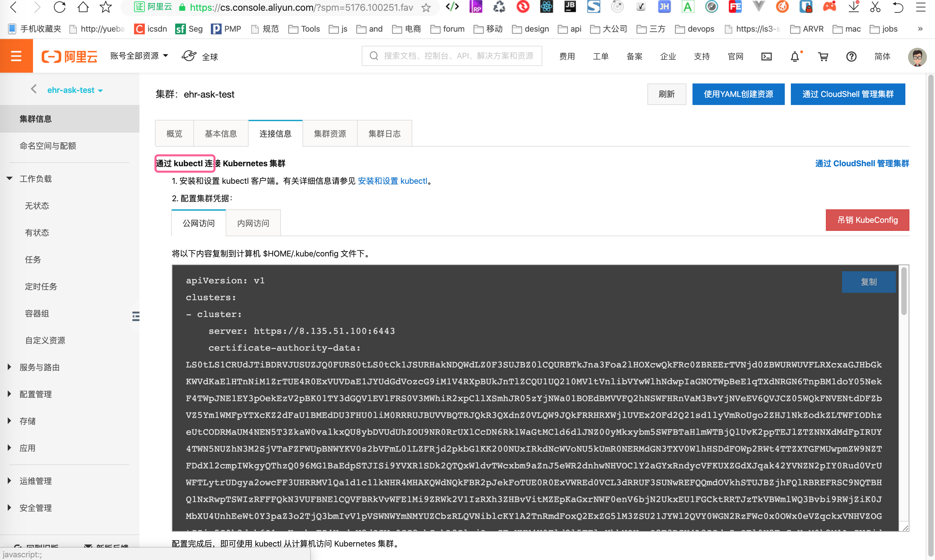Viewport: 935px width, 560px height.
Task: Open the notification bell
Action: pos(795,57)
